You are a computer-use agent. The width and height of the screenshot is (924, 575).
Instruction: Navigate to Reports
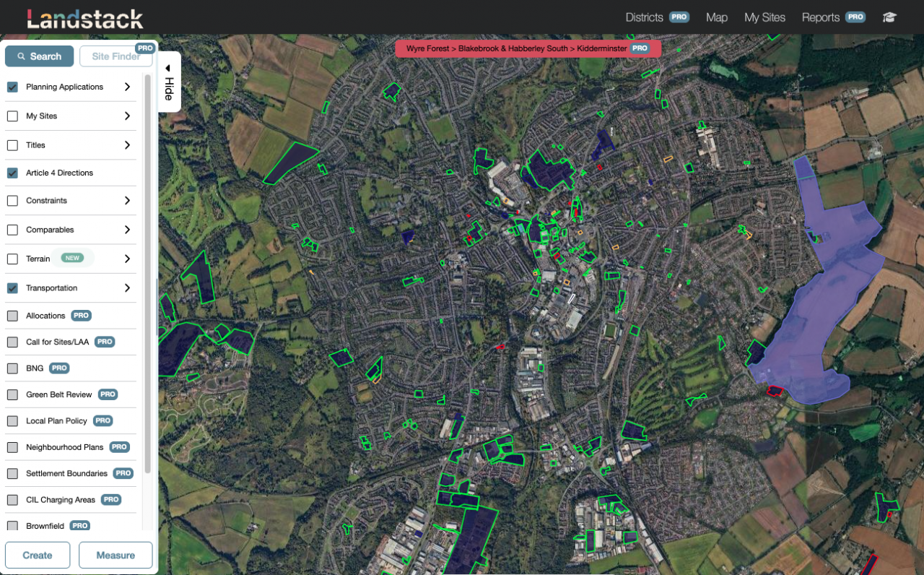tap(819, 17)
